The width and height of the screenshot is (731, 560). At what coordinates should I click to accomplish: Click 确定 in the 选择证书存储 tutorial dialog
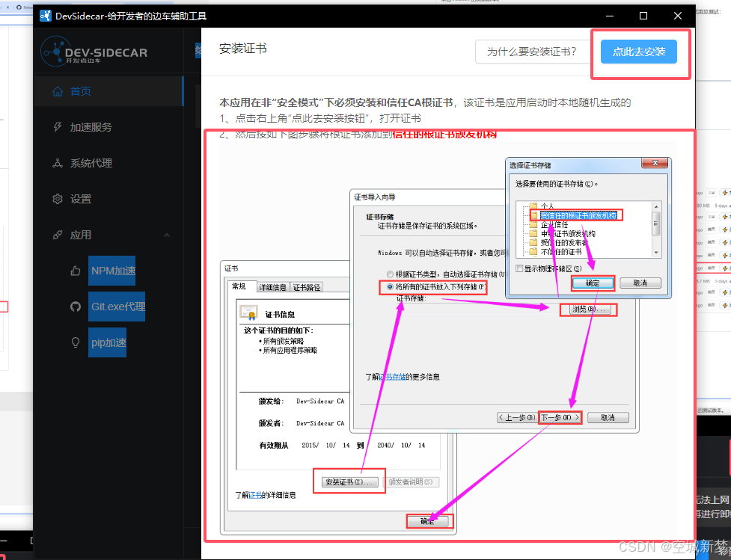[x=593, y=283]
